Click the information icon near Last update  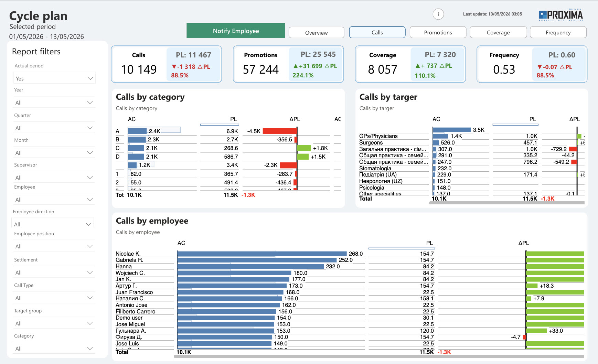[x=438, y=14]
